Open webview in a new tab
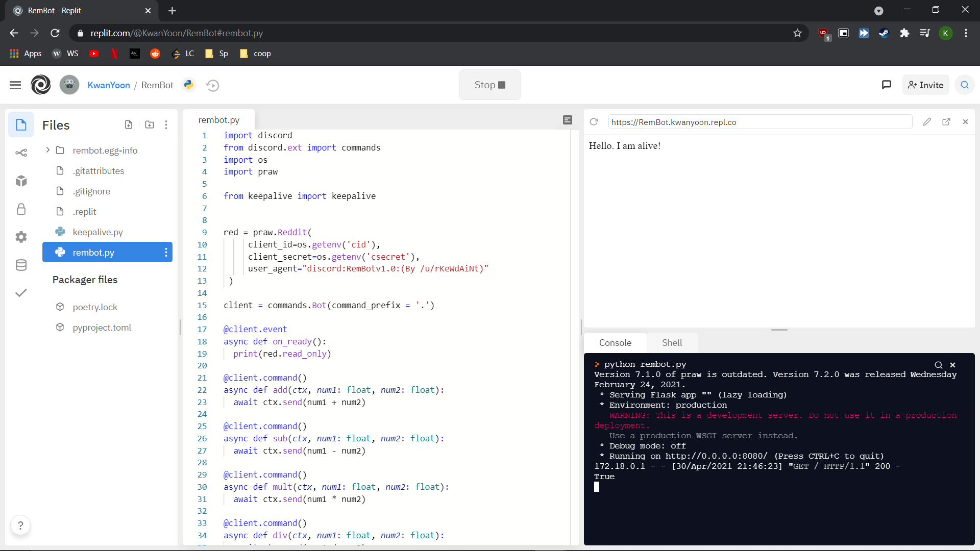 point(947,122)
